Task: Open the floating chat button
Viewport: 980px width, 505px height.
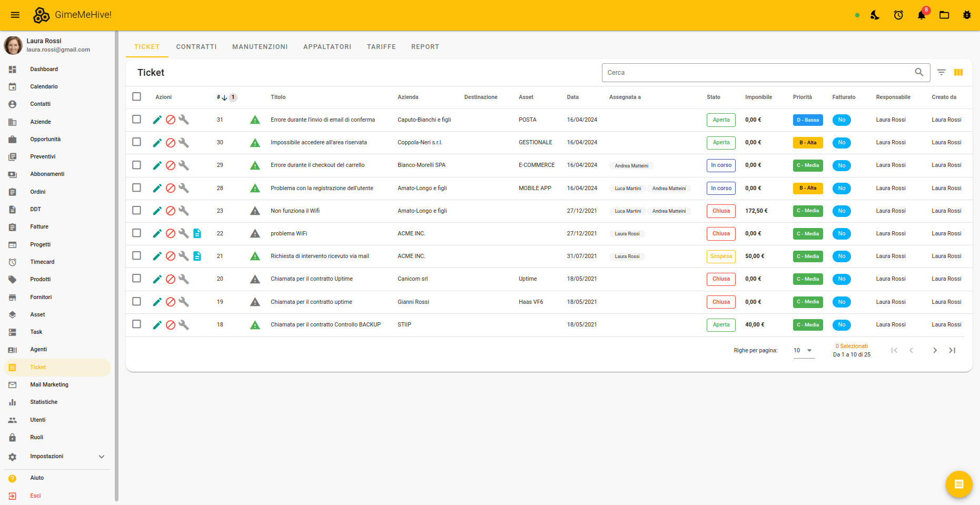Action: (x=958, y=484)
